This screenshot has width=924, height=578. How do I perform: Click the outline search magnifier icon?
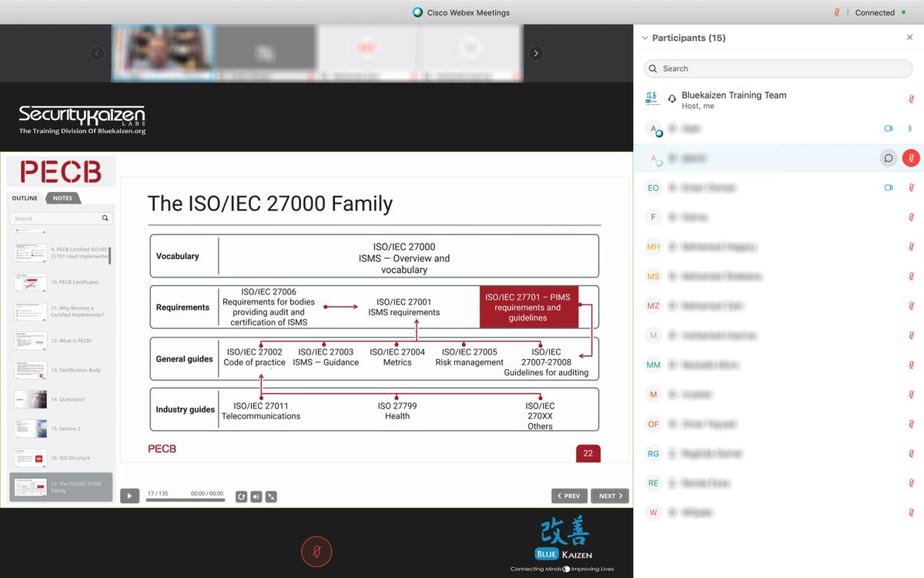[105, 218]
